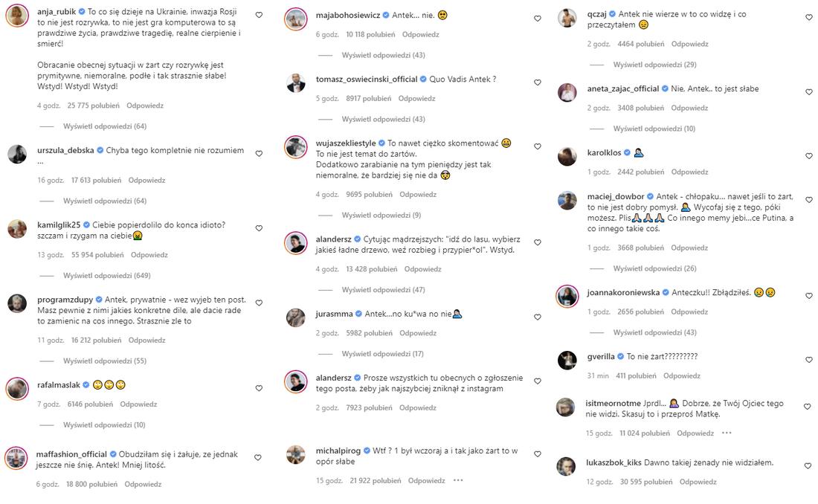Click Odpowiedz under rafalmaslak's comment

point(138,404)
